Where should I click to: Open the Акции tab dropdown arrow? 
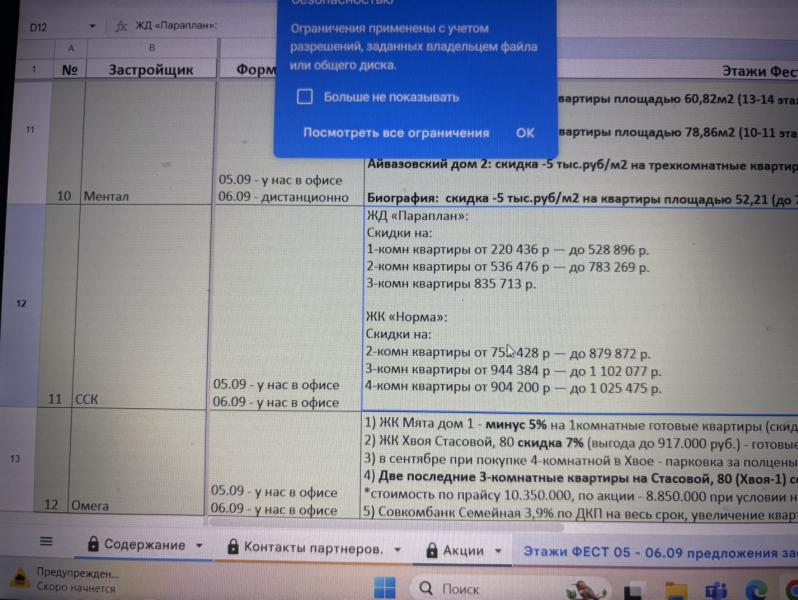click(498, 551)
